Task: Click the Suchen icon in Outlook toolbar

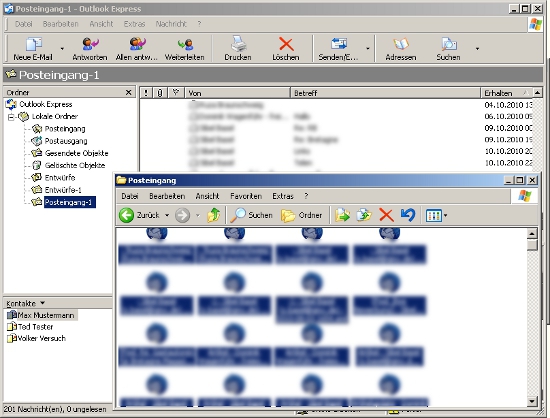Action: coord(448,48)
